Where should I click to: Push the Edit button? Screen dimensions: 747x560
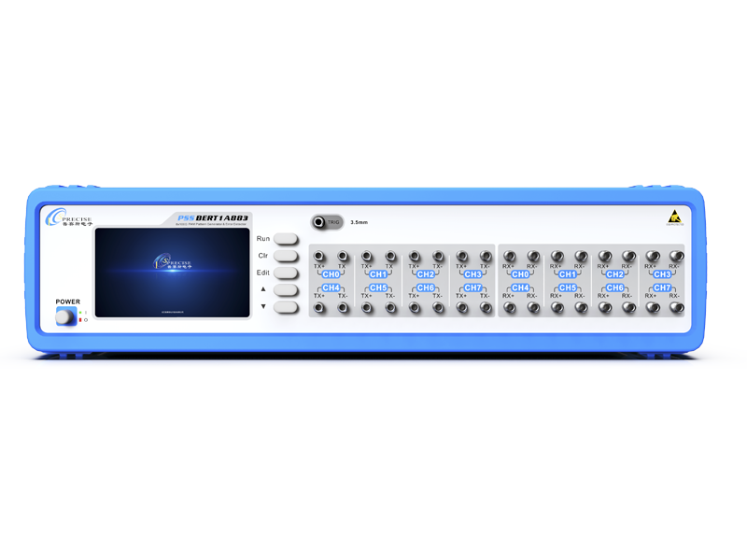(x=286, y=273)
